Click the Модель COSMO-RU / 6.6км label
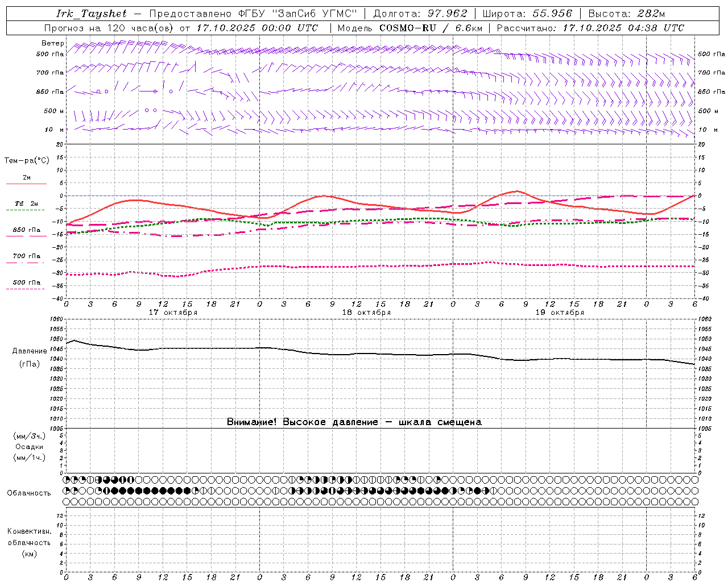The image size is (728, 582). [x=409, y=28]
